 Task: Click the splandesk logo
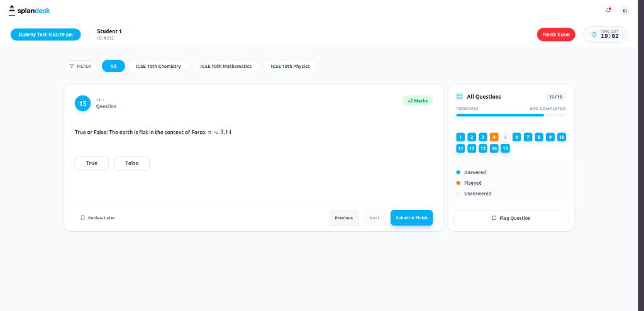tap(29, 11)
